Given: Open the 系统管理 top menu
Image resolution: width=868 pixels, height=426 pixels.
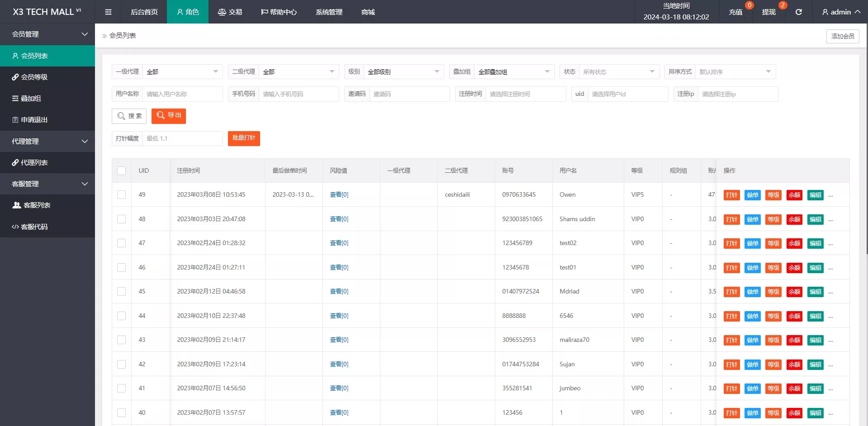Looking at the screenshot, I should click(329, 12).
